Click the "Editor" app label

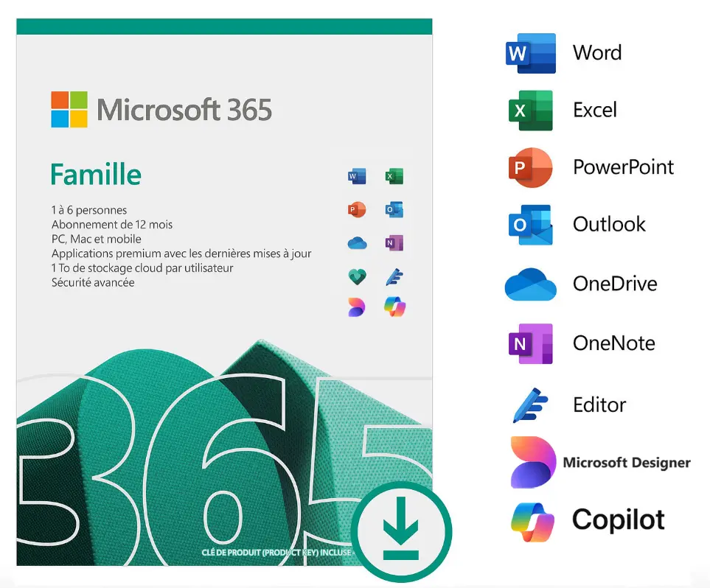599,405
